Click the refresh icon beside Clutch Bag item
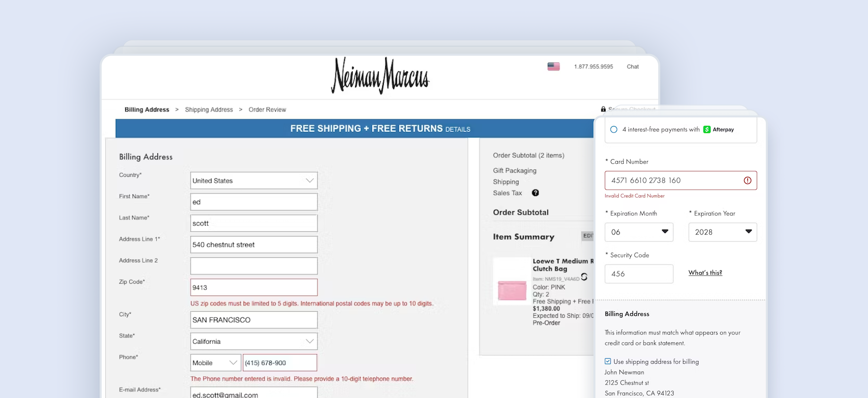The image size is (868, 398). tap(584, 277)
